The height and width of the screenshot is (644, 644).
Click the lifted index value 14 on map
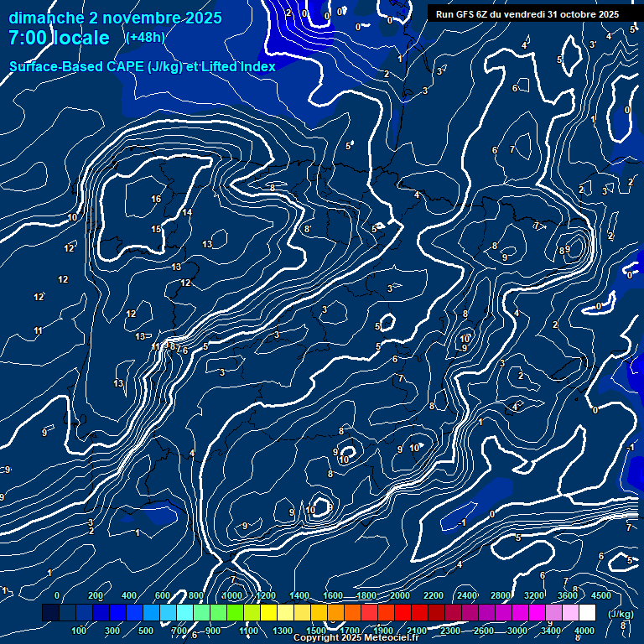tap(187, 213)
